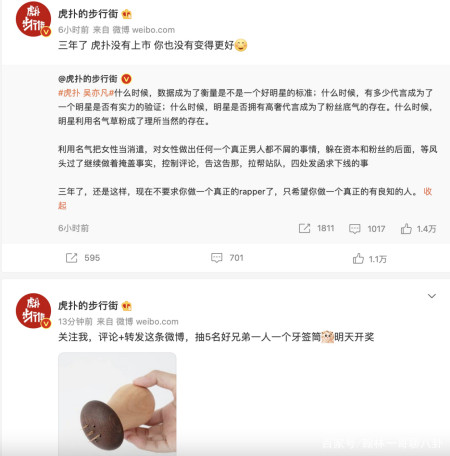The width and height of the screenshot is (450, 456).
Task: Expand the chevron menu on second post
Action: [x=432, y=296]
